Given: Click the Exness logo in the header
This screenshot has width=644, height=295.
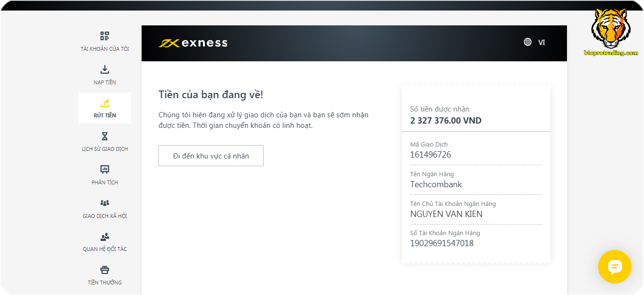Looking at the screenshot, I should tap(193, 43).
